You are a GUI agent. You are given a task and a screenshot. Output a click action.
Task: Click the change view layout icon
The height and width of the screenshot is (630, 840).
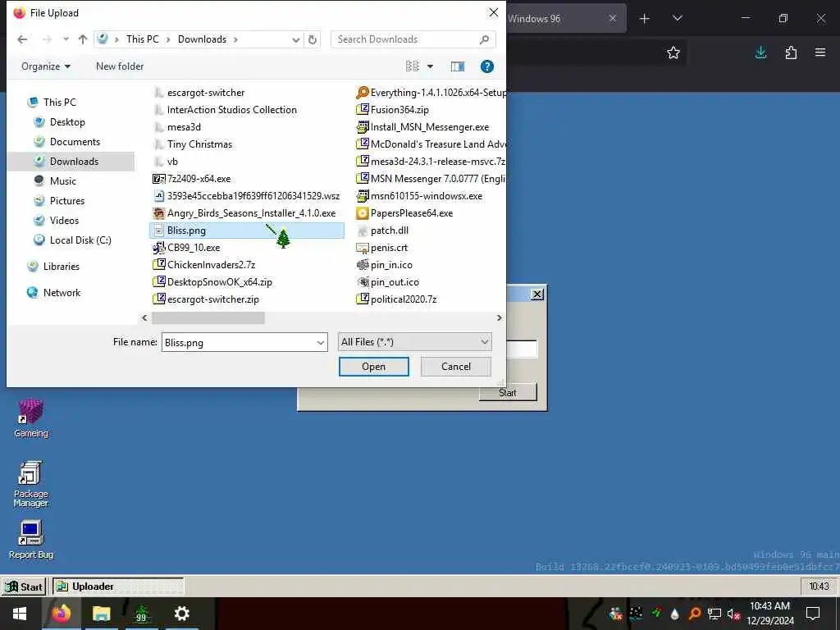tap(413, 66)
